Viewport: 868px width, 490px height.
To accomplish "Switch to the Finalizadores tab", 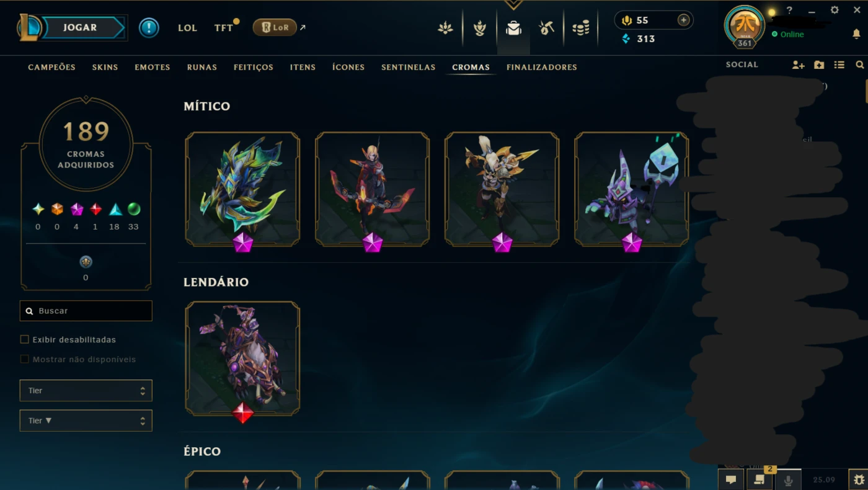I will pos(542,67).
